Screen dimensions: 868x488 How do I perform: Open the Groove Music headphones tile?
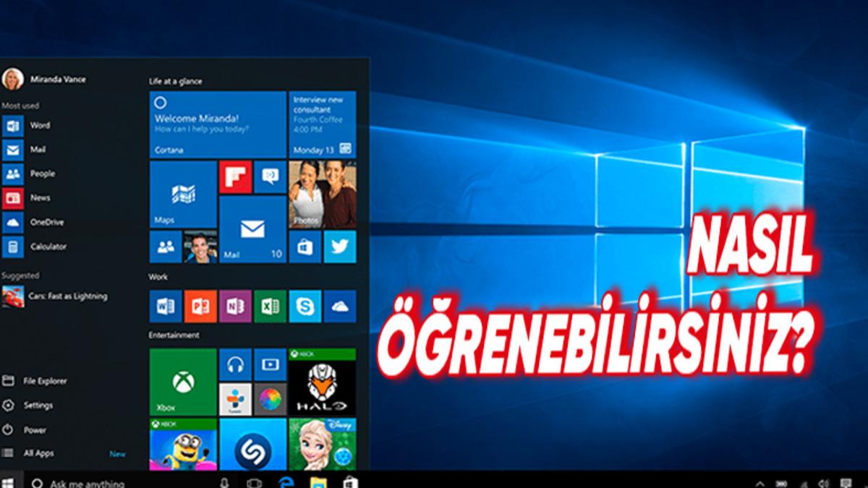click(x=235, y=364)
